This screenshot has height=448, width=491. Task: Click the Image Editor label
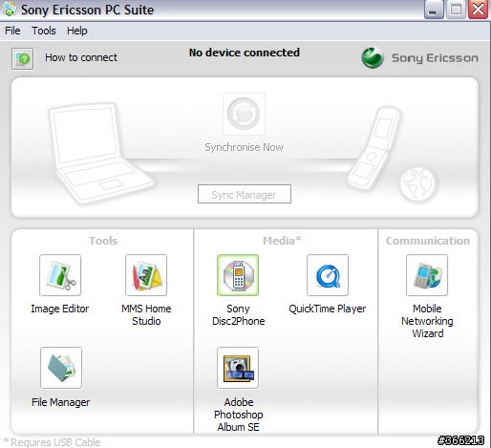[60, 309]
